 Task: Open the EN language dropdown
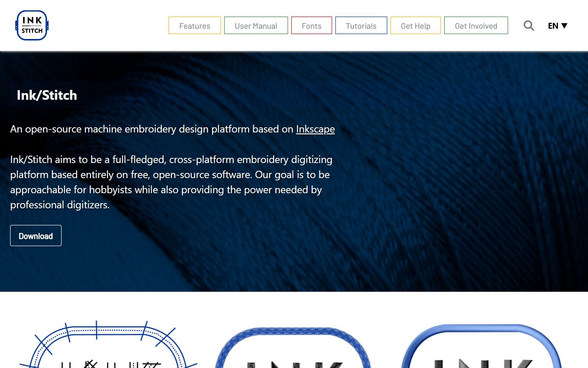[x=557, y=26]
